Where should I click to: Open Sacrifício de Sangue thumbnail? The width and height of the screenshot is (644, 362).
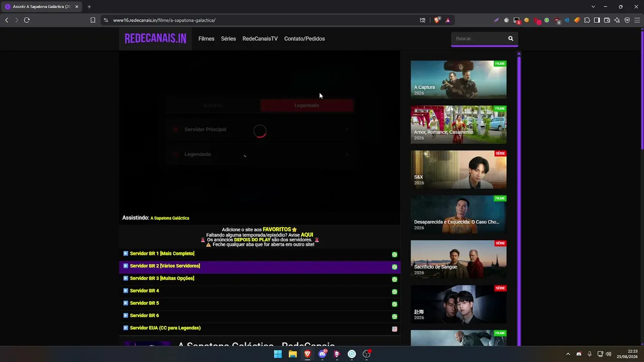458,259
